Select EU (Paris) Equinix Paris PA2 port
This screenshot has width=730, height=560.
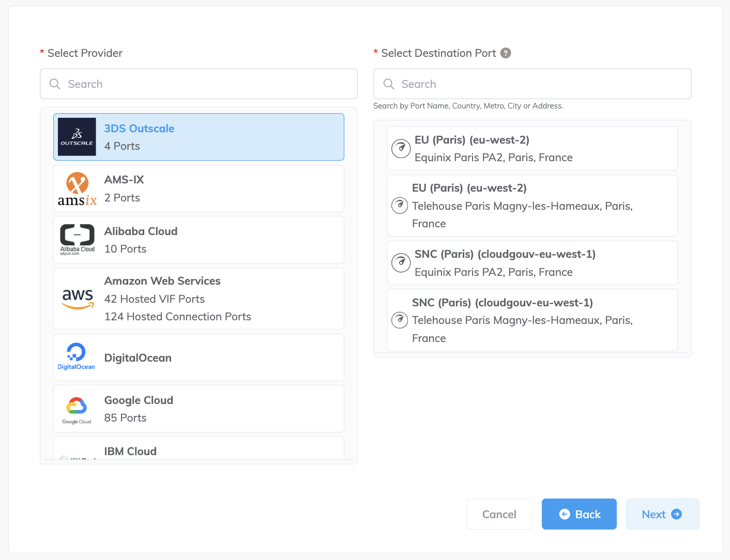click(x=532, y=148)
